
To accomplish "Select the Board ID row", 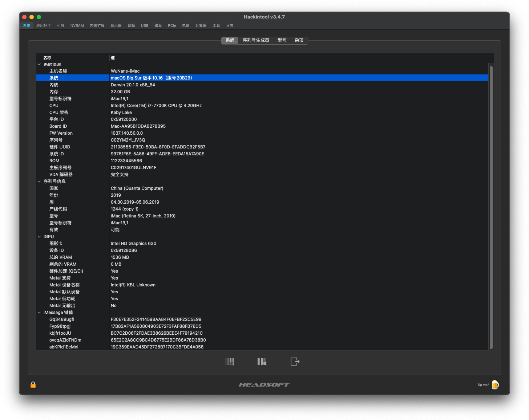I will 262,126.
